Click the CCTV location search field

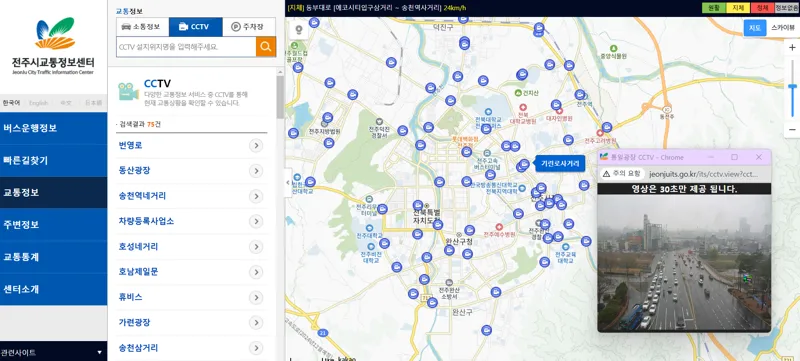[186, 47]
